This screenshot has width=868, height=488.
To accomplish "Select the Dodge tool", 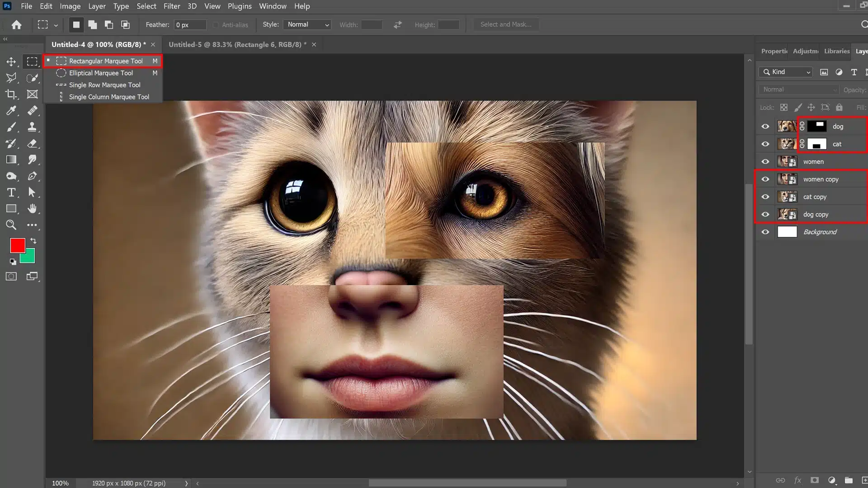I will [11, 176].
